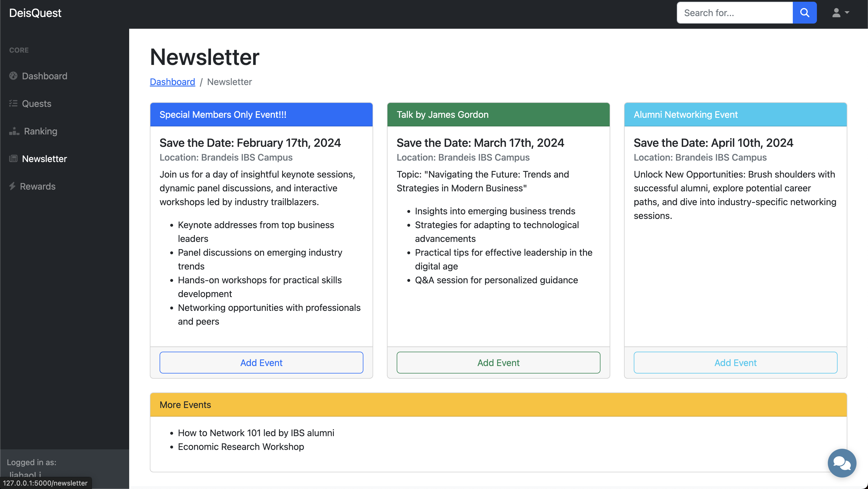Image resolution: width=868 pixels, height=489 pixels.
Task: Click the Special Members Only Event header
Action: coord(261,115)
